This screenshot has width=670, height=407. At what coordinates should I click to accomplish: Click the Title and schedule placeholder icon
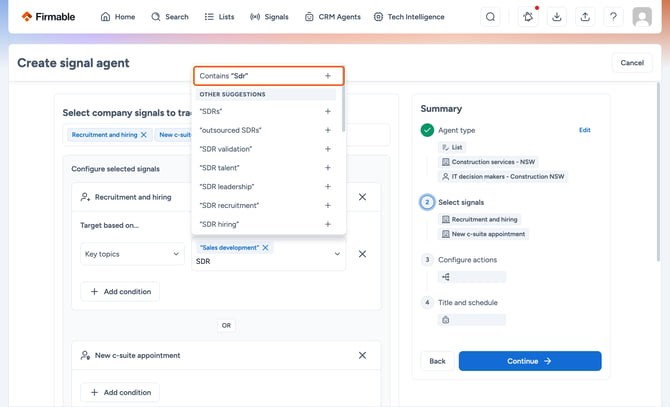[446, 320]
